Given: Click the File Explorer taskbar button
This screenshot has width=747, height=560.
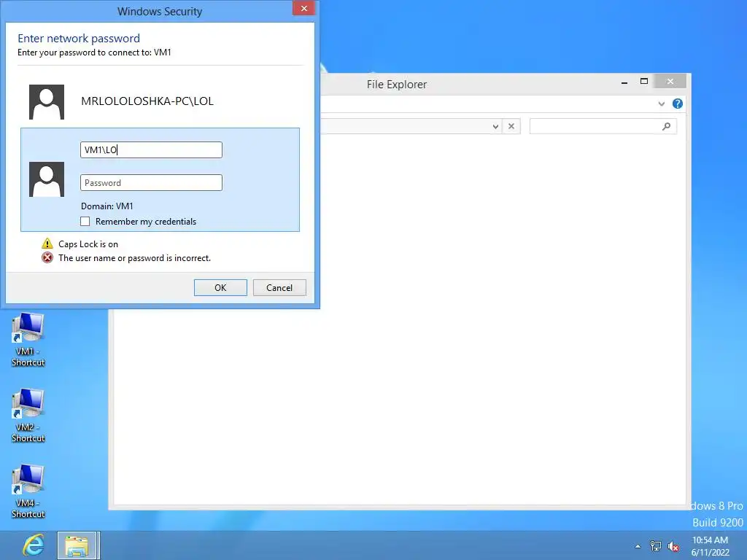Looking at the screenshot, I should [78, 545].
